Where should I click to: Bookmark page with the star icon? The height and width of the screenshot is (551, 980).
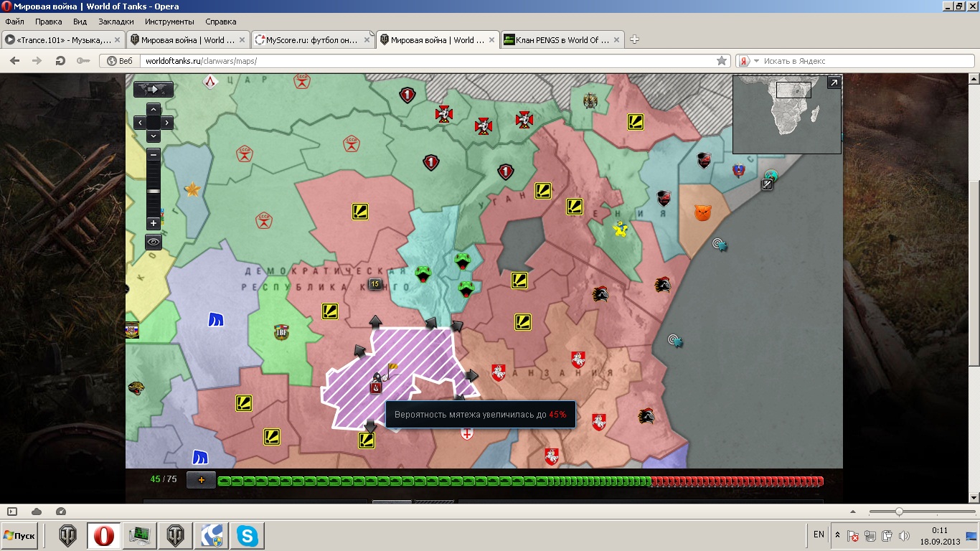pyautogui.click(x=722, y=61)
